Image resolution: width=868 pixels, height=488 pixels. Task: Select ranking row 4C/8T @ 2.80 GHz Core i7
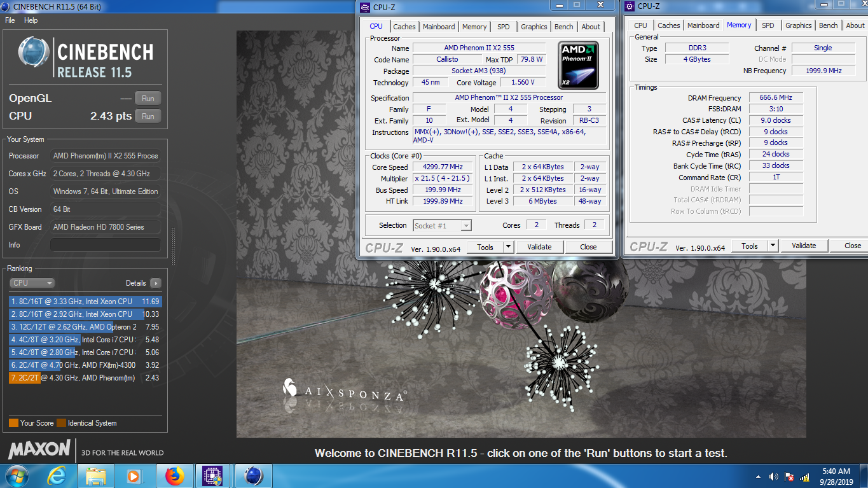pos(85,352)
